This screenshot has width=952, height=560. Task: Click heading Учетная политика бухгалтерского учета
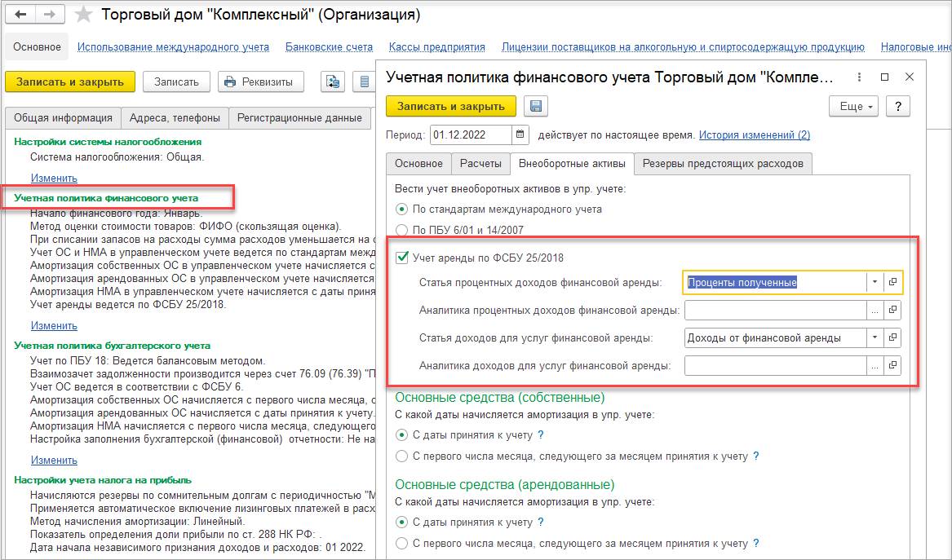(x=113, y=346)
